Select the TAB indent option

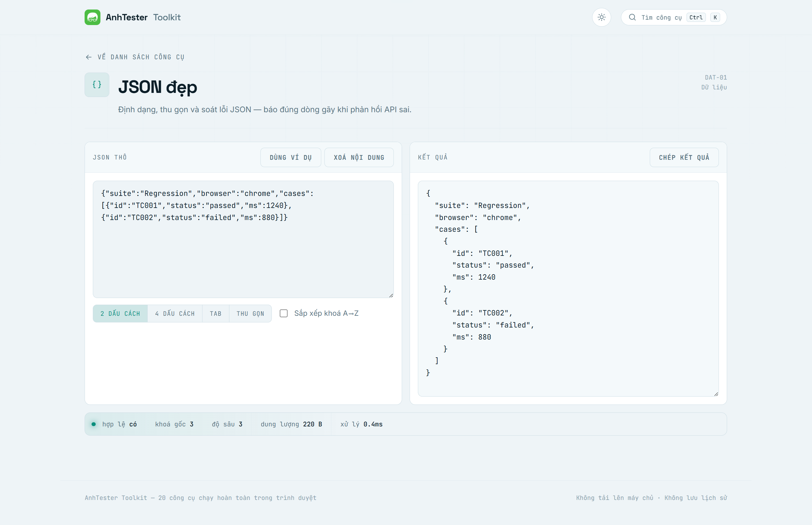[x=216, y=314]
